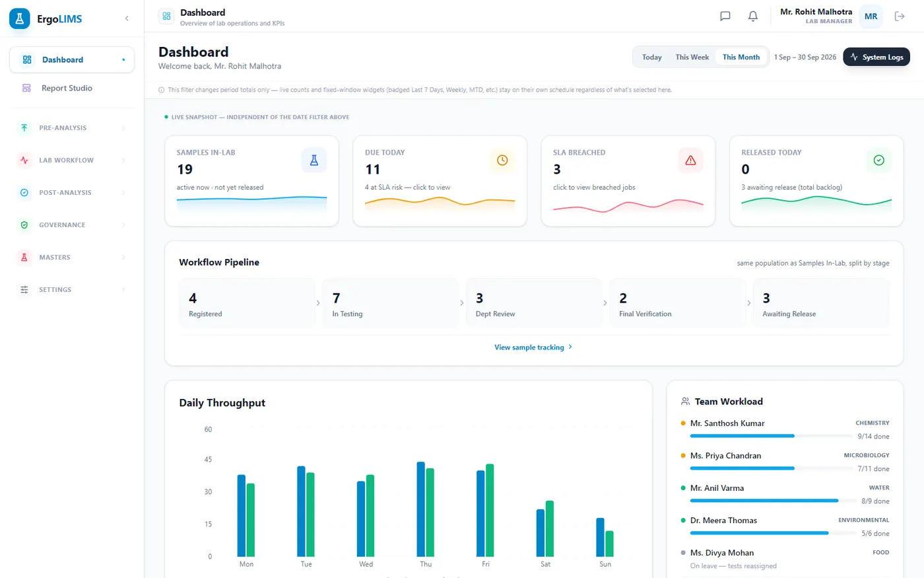Click the header Dashboard page icon

[166, 16]
